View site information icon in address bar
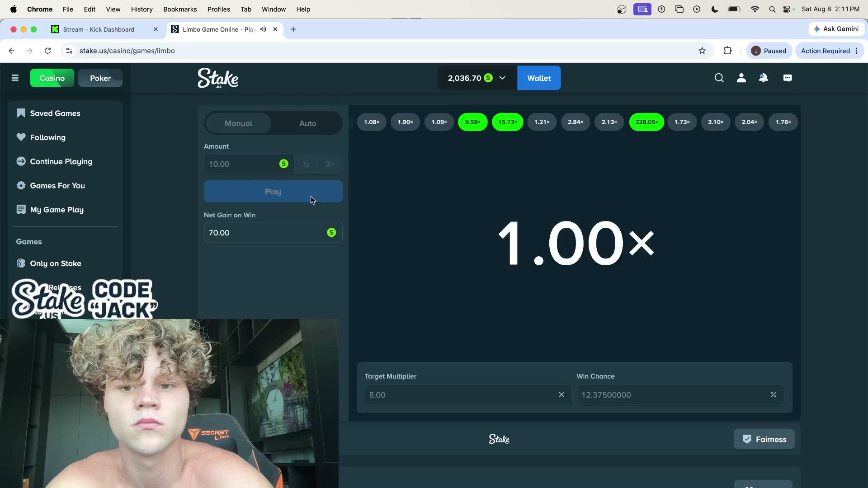 (x=69, y=51)
